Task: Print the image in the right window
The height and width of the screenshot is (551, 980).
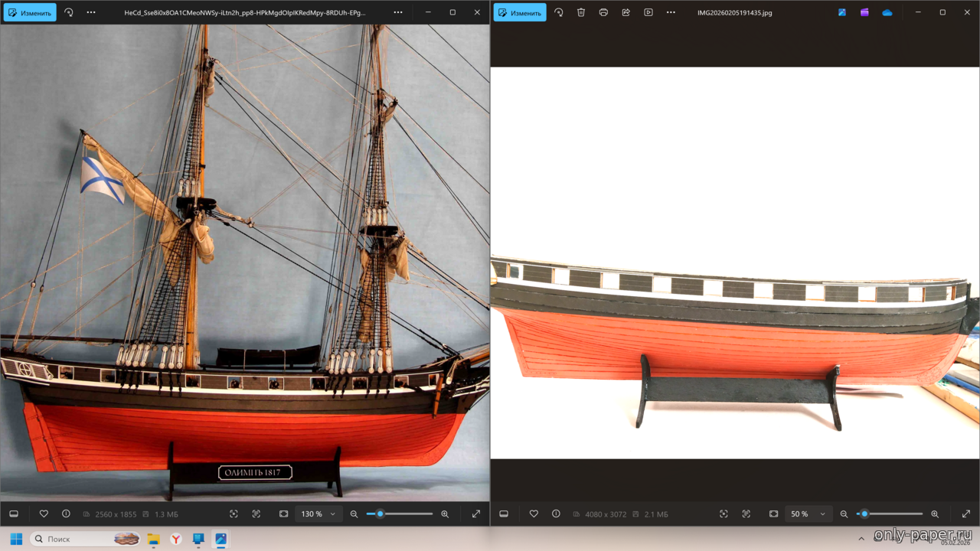Action: coord(603,13)
